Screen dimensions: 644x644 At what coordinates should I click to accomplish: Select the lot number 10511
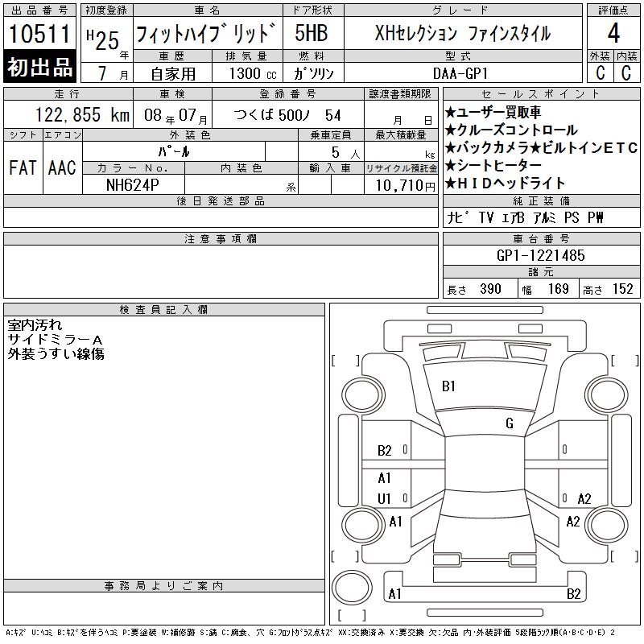coord(40,34)
